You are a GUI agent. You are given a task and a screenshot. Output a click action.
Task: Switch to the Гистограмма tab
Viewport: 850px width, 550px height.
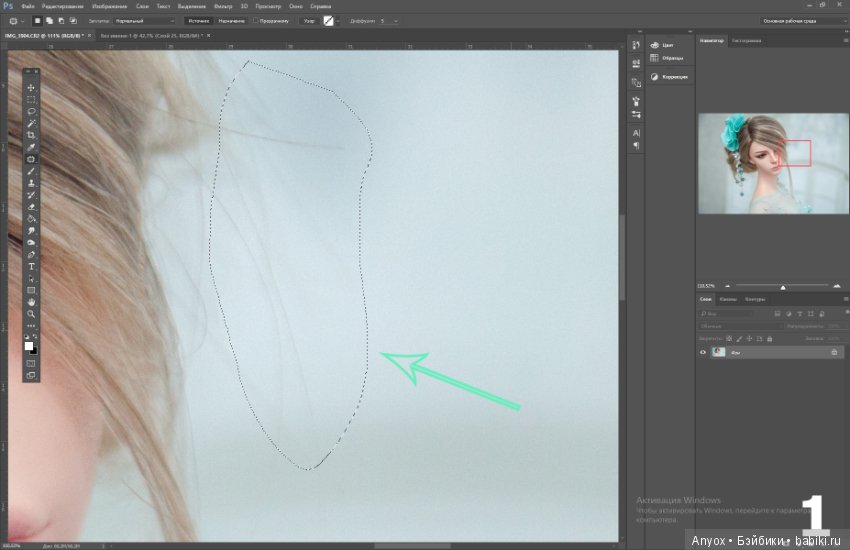pos(746,41)
